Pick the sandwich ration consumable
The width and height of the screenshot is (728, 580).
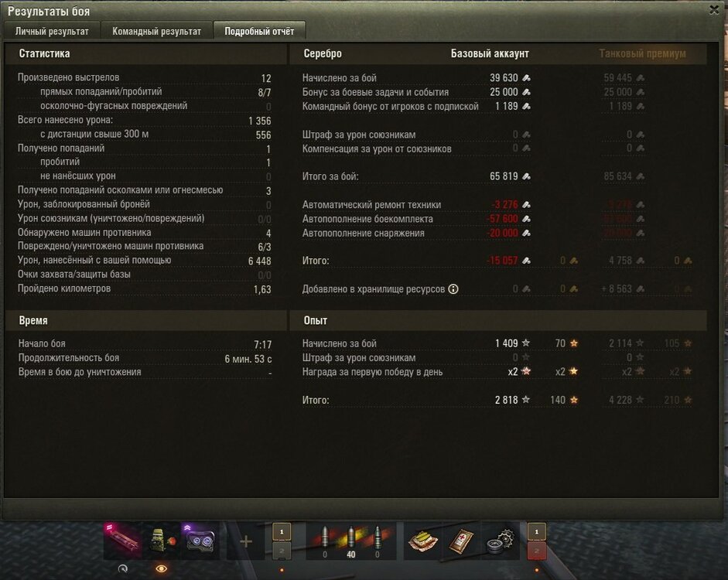pos(423,541)
